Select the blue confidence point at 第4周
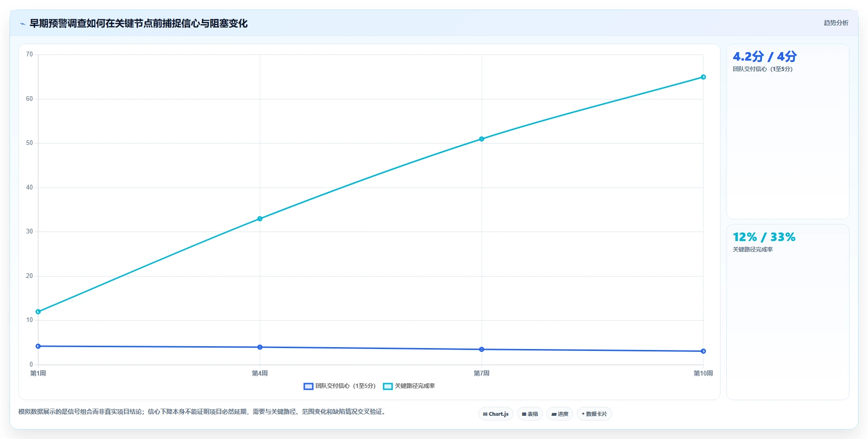The width and height of the screenshot is (868, 439). click(x=260, y=347)
